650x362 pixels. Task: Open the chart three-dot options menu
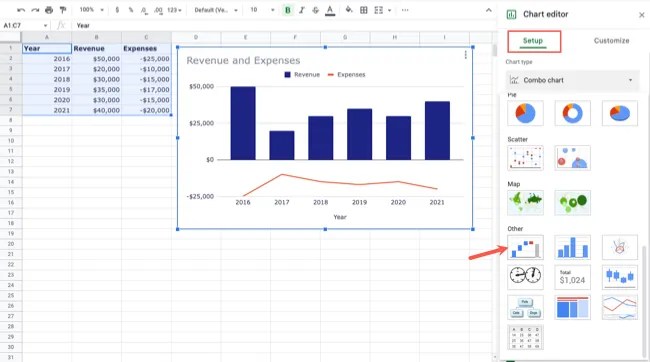pyautogui.click(x=466, y=55)
